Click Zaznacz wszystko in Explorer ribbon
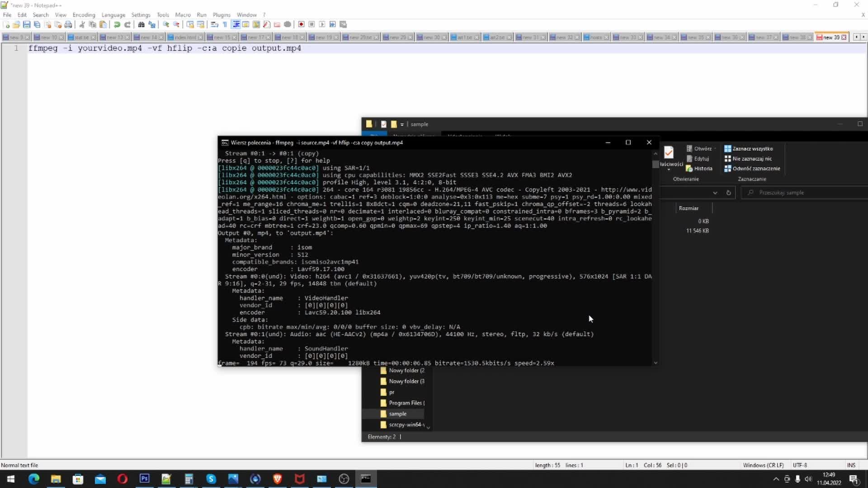The width and height of the screenshot is (868, 488). (748, 149)
